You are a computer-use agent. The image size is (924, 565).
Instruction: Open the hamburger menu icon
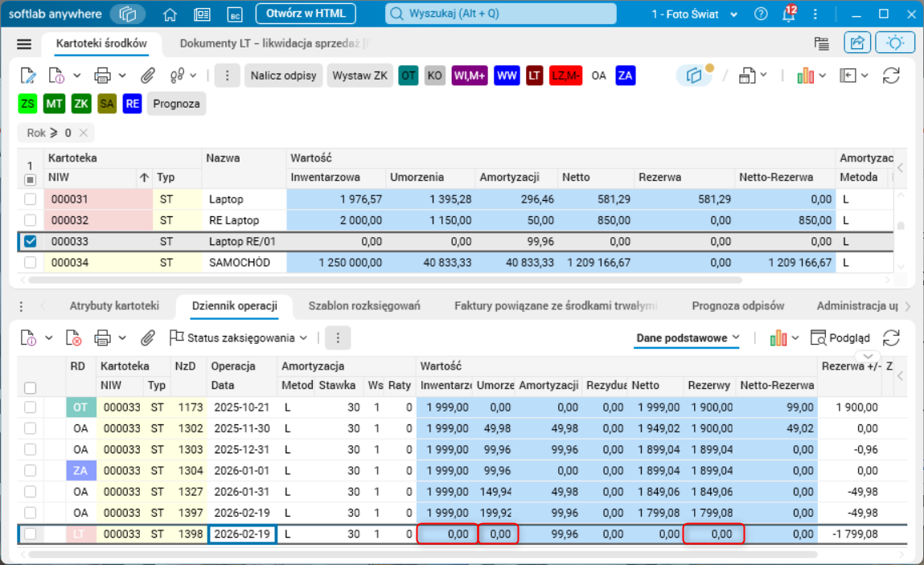[x=24, y=44]
